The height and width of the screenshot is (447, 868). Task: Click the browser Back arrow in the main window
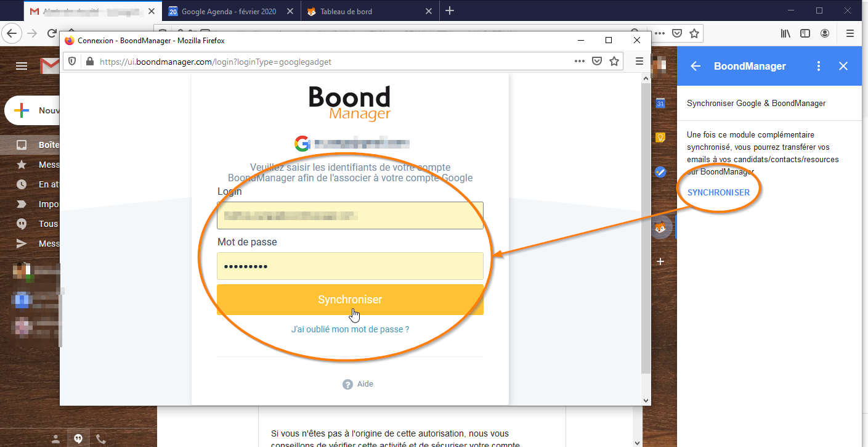pos(12,33)
